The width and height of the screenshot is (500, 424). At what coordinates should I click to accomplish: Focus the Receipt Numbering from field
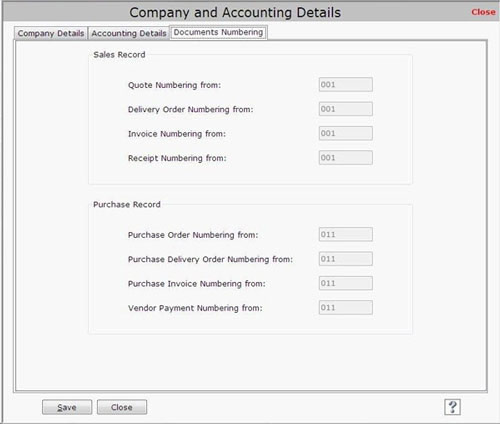[x=346, y=158]
